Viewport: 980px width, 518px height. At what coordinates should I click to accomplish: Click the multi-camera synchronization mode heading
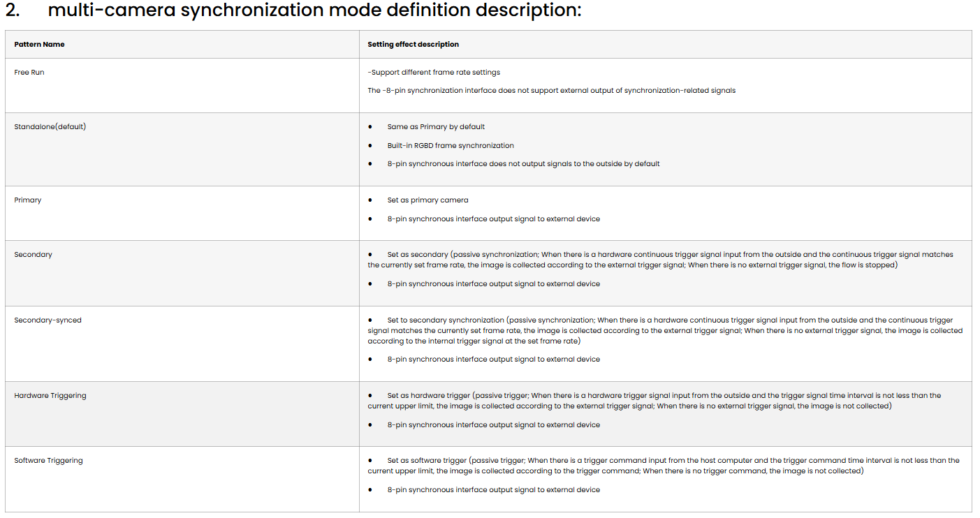(x=314, y=11)
